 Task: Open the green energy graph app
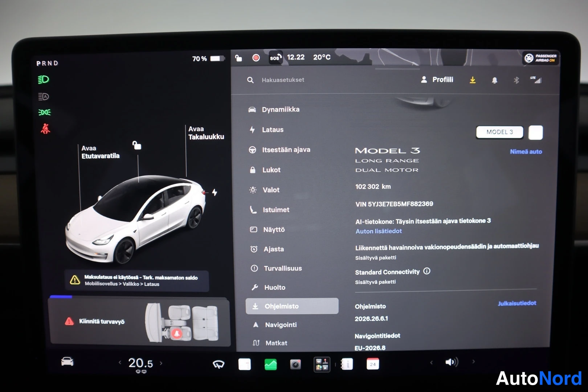pyautogui.click(x=270, y=364)
